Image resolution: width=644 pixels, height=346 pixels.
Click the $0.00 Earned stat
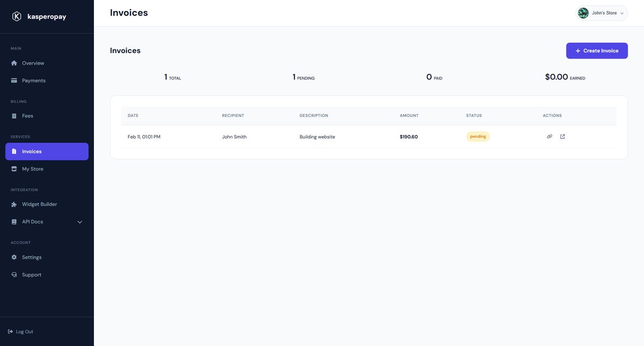point(565,77)
